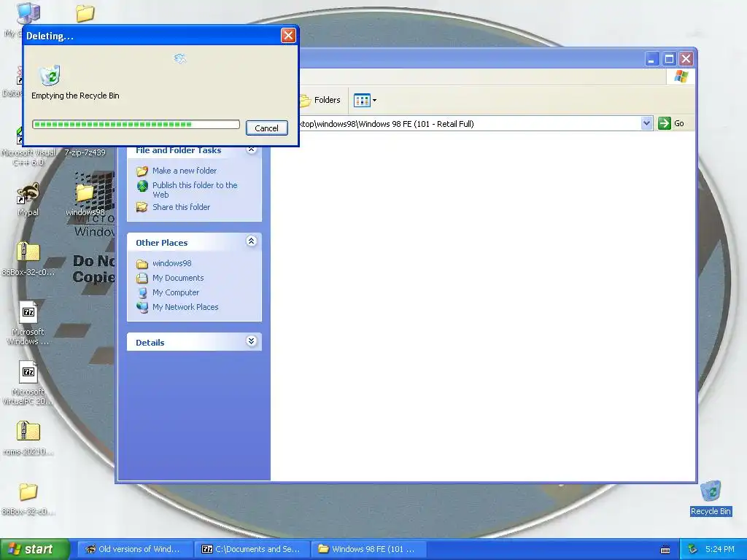This screenshot has width=747, height=560.
Task: Click the My Network Places icon
Action: point(142,307)
